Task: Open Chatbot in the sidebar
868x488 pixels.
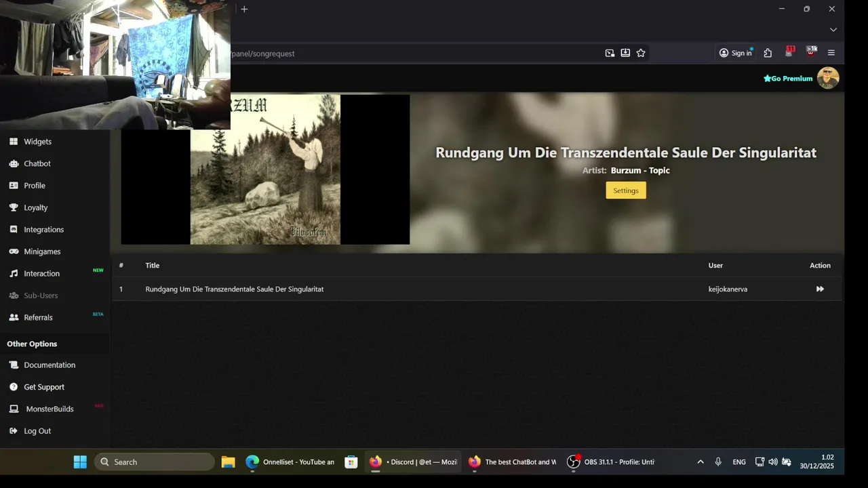Action: point(37,163)
